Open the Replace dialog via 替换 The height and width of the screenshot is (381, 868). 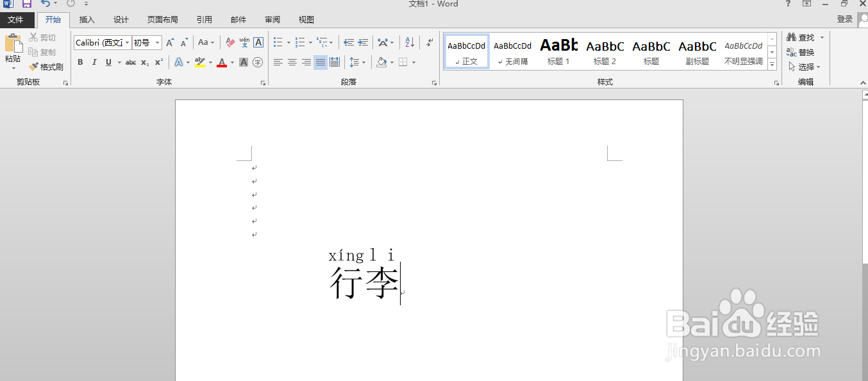(x=803, y=52)
